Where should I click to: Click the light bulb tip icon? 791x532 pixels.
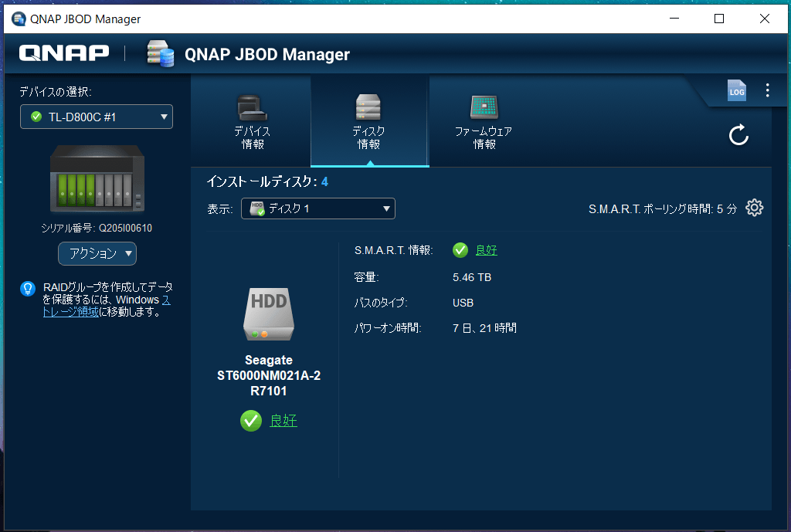click(x=28, y=289)
